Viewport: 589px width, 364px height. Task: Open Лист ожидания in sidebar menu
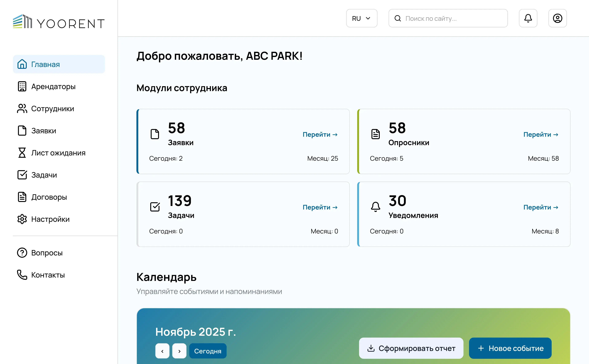[x=58, y=153]
